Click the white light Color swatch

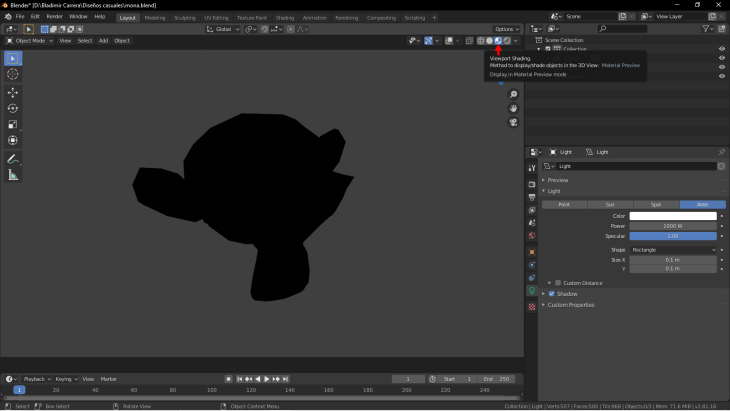pos(673,216)
